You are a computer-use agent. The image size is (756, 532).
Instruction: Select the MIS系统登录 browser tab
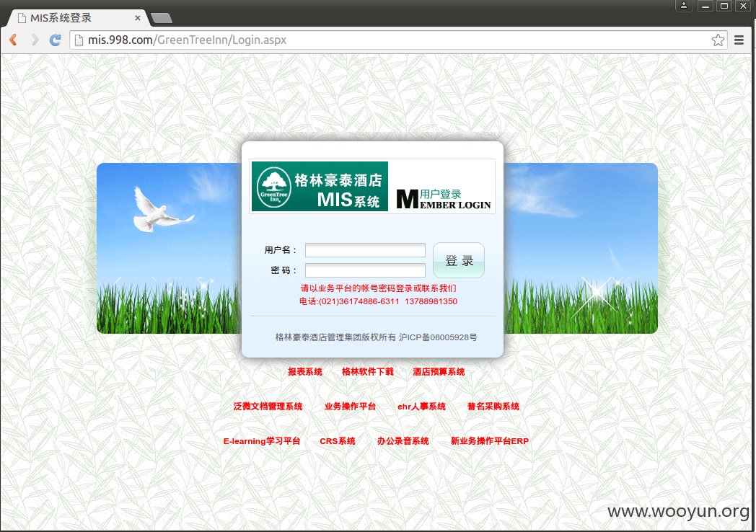point(77,18)
